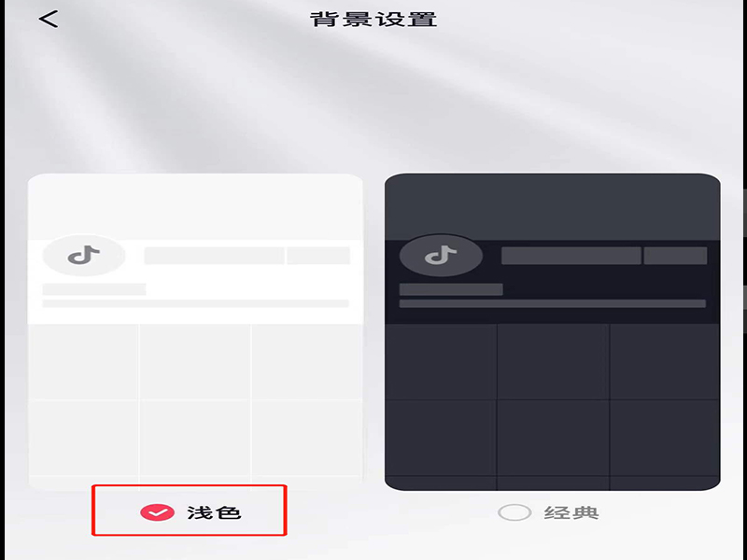This screenshot has width=747, height=560.
Task: Click small placeholder right of dark name bar
Action: coord(675,256)
